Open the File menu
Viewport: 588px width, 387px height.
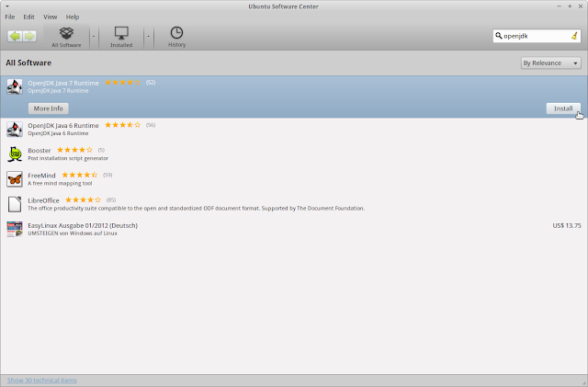(x=10, y=17)
